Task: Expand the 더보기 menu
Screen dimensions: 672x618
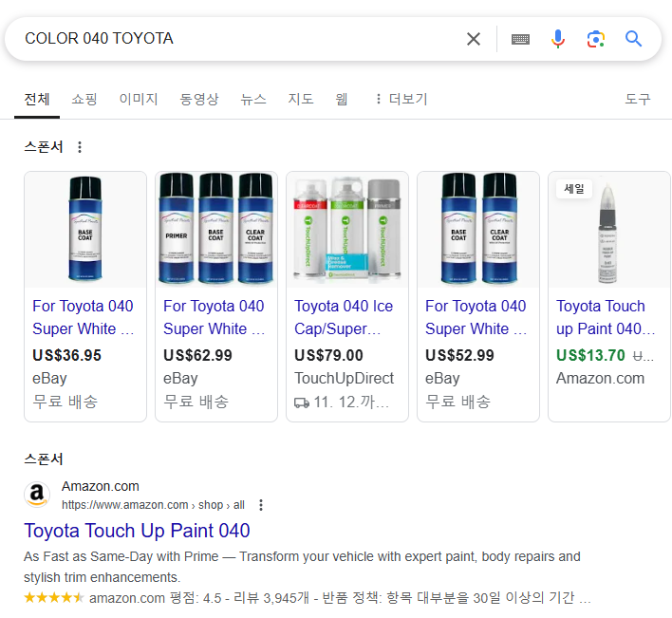Action: 401,100
